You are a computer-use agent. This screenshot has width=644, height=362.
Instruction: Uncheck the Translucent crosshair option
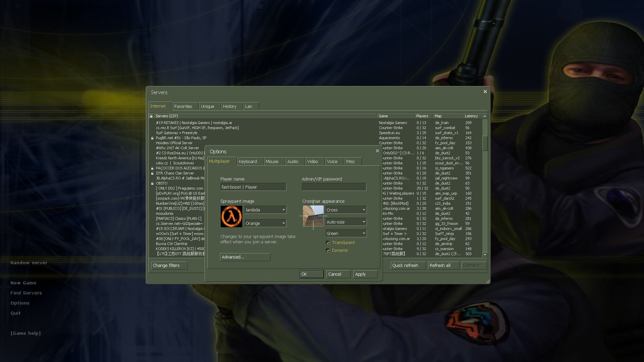click(x=328, y=242)
